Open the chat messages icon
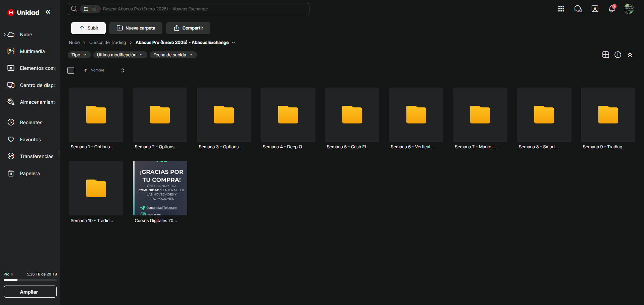644x305 pixels. pyautogui.click(x=578, y=9)
